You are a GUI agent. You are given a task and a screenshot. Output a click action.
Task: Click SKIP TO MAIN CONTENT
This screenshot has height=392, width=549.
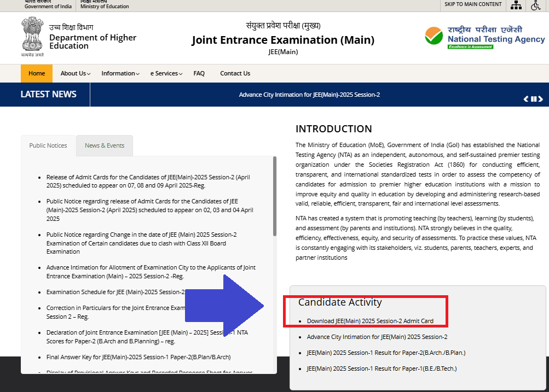coord(472,4)
